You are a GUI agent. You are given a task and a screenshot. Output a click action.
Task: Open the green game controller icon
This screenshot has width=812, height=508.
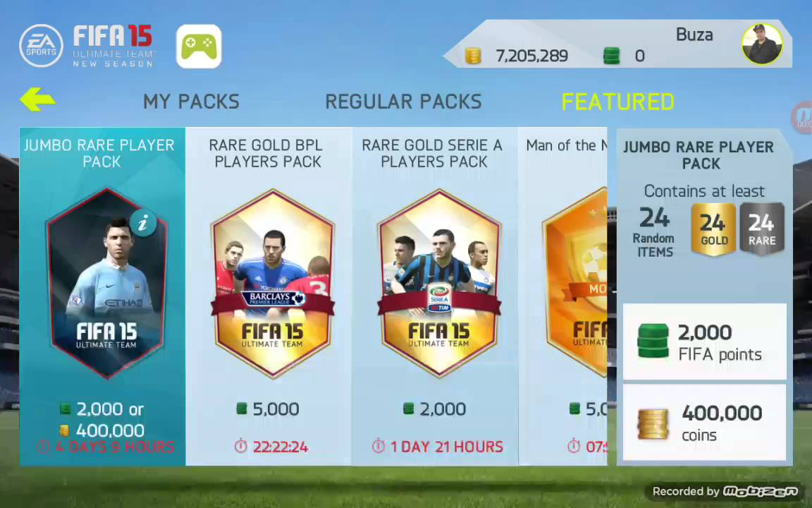point(199,47)
